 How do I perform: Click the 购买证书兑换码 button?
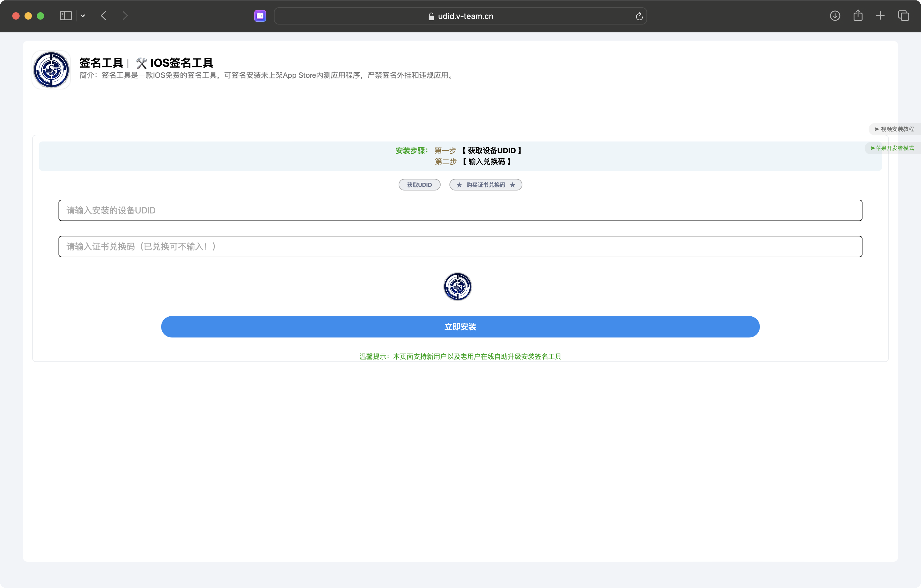(486, 185)
